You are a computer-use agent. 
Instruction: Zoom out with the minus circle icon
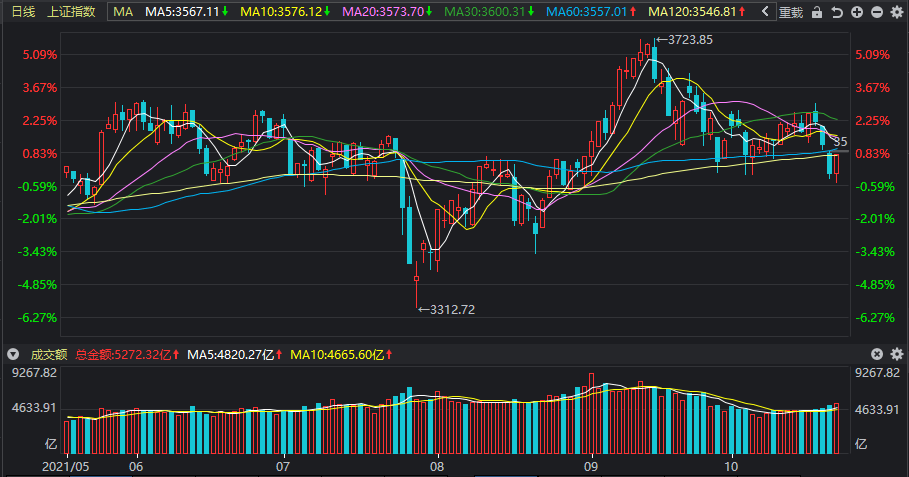click(x=877, y=12)
